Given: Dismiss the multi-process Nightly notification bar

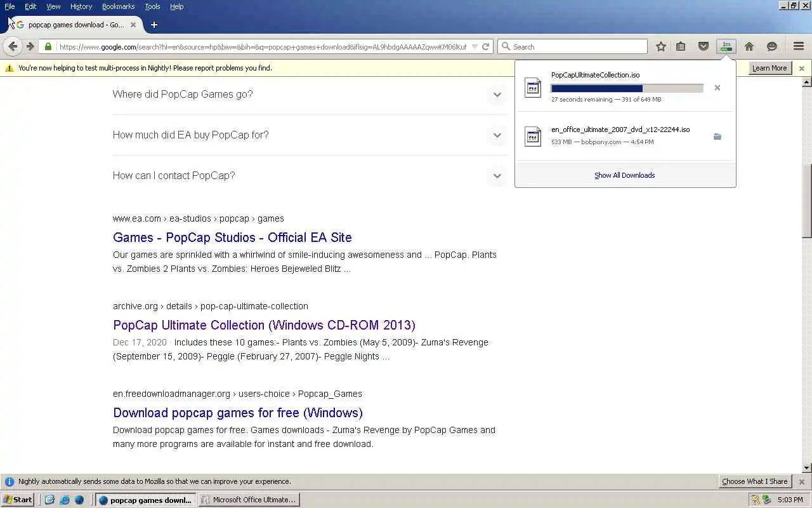Looking at the screenshot, I should click(802, 68).
